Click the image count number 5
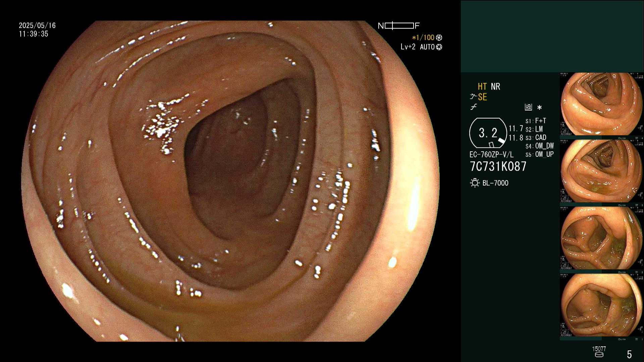Image resolution: width=644 pixels, height=362 pixels. click(x=629, y=354)
